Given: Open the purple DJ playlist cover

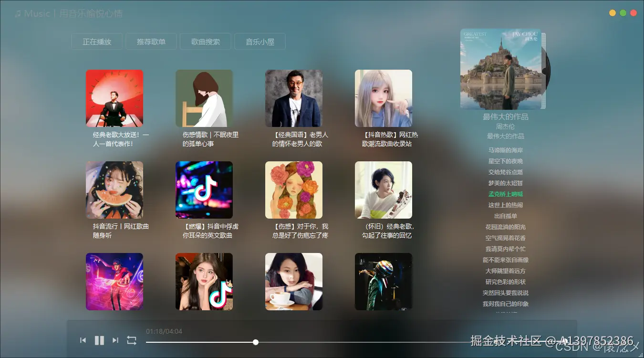Looking at the screenshot, I should pyautogui.click(x=114, y=282).
